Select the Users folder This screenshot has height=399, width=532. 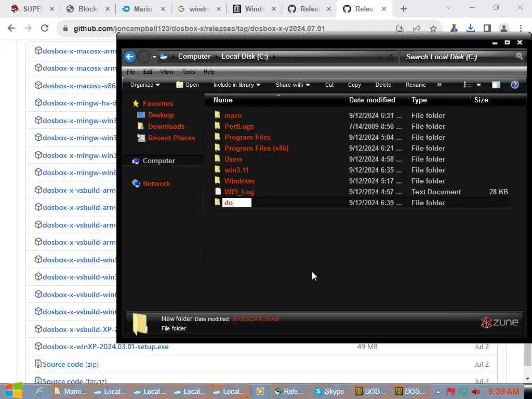(x=233, y=159)
